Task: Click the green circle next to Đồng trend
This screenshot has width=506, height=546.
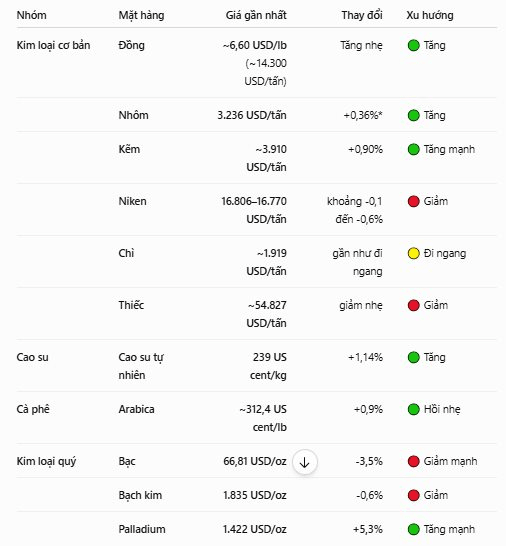Action: click(x=413, y=45)
